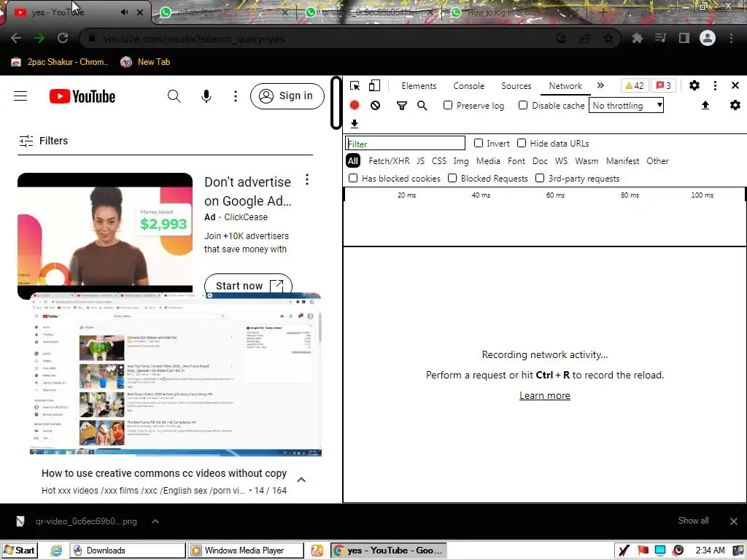Image resolution: width=747 pixels, height=560 pixels.
Task: Toggle Chrome side panel icon
Action: pos(684,38)
